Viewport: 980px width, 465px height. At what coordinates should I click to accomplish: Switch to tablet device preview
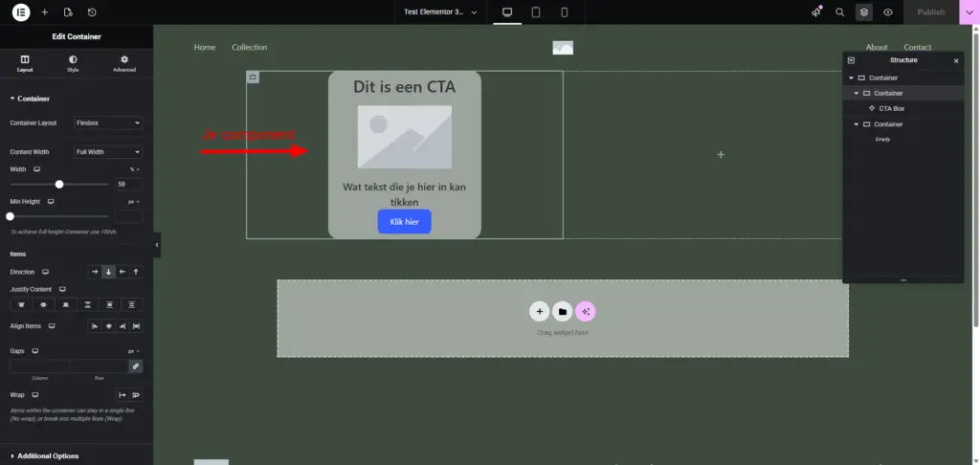[536, 11]
